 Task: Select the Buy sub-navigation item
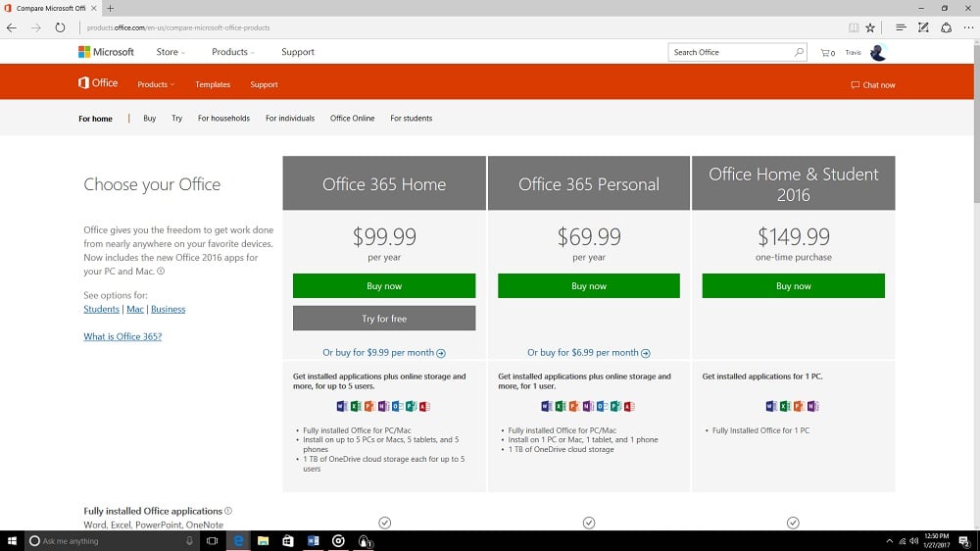click(149, 119)
